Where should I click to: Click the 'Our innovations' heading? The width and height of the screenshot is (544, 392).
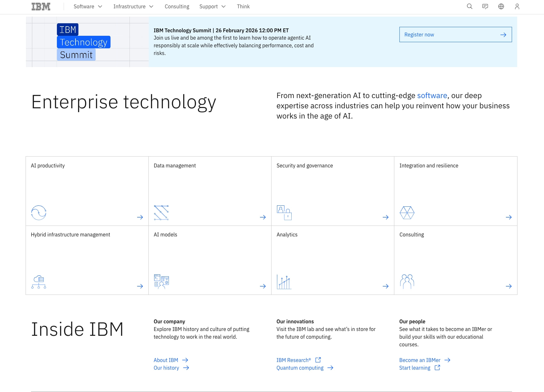295,321
